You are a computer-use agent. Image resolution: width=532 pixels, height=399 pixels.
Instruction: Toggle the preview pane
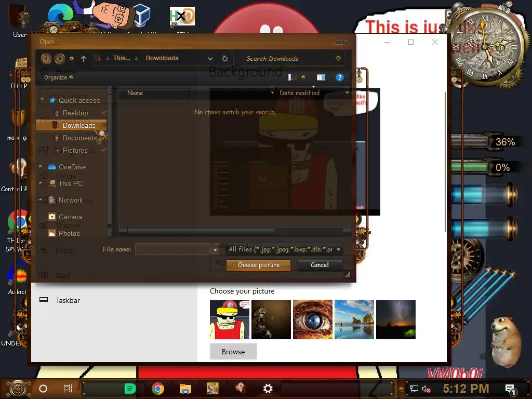pyautogui.click(x=321, y=77)
